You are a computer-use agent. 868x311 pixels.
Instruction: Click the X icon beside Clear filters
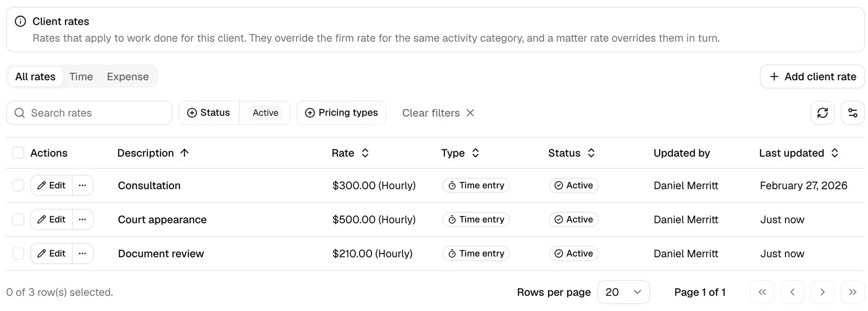tap(470, 113)
